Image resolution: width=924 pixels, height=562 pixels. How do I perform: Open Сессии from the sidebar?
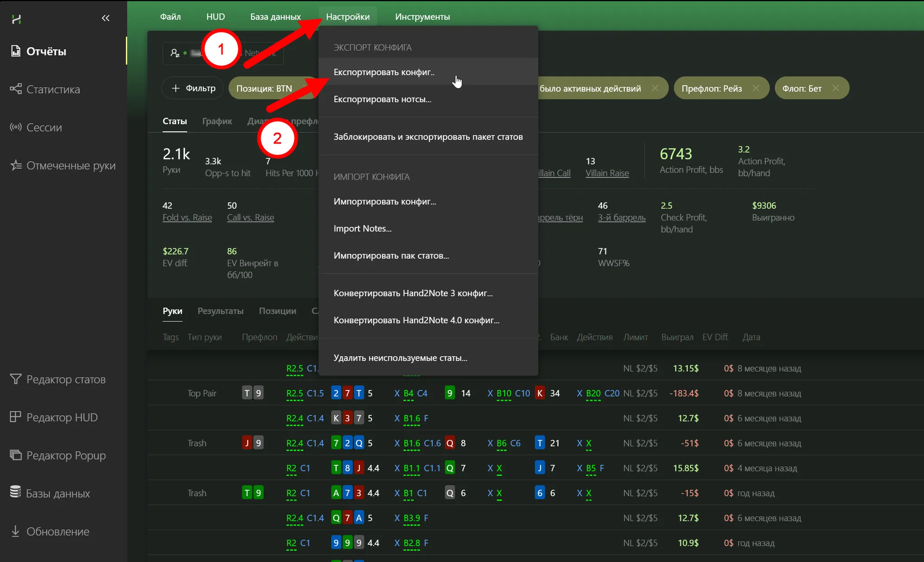point(16,127)
